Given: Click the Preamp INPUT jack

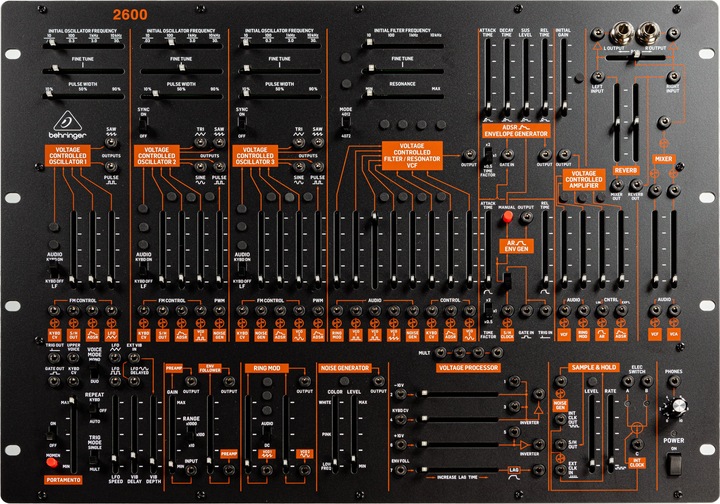Looking at the screenshot, I should pyautogui.click(x=191, y=470).
